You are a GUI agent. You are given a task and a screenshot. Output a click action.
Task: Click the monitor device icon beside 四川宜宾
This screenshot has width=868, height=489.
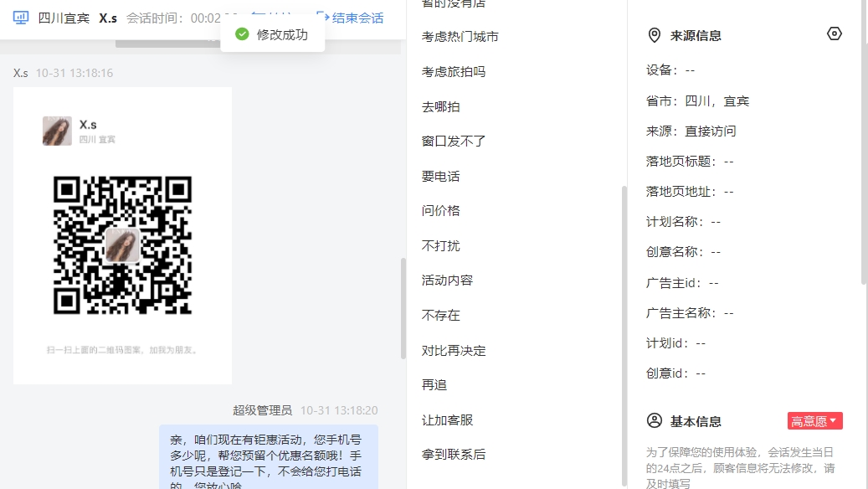[x=21, y=18]
